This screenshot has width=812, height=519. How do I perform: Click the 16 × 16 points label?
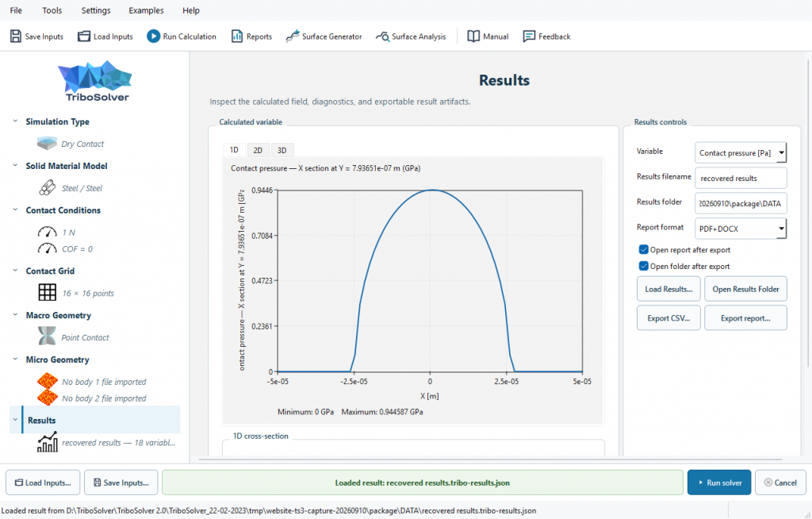click(x=88, y=293)
